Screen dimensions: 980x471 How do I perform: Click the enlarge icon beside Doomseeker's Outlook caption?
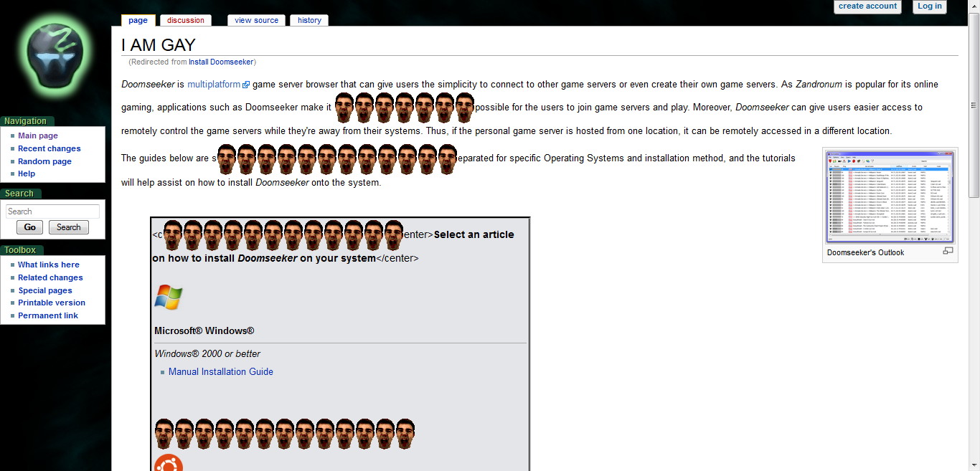tap(948, 251)
